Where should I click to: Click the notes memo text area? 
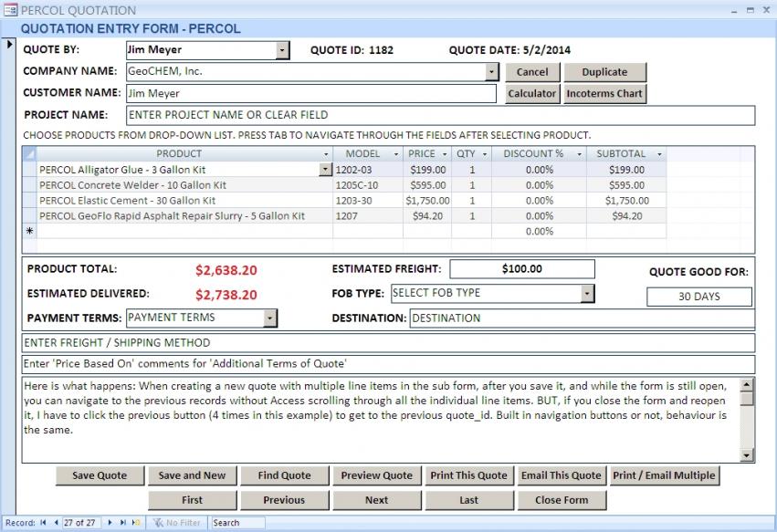point(381,420)
